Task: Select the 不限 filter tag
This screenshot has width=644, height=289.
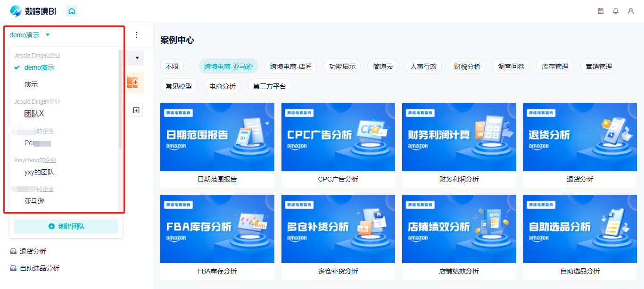Action: (x=172, y=66)
